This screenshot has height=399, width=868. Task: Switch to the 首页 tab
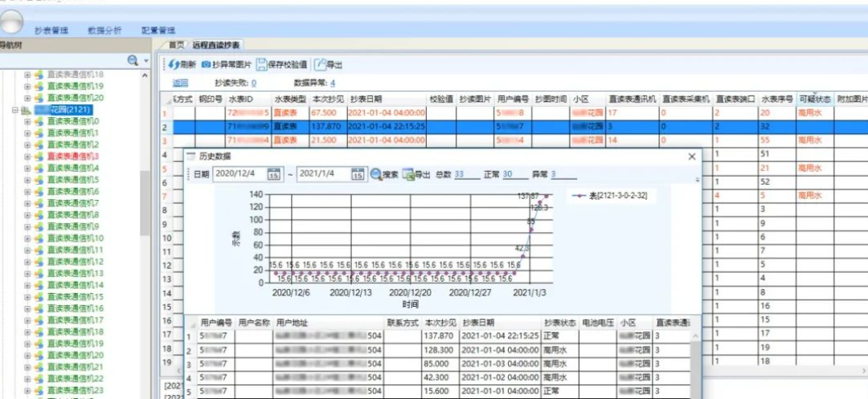[x=176, y=45]
